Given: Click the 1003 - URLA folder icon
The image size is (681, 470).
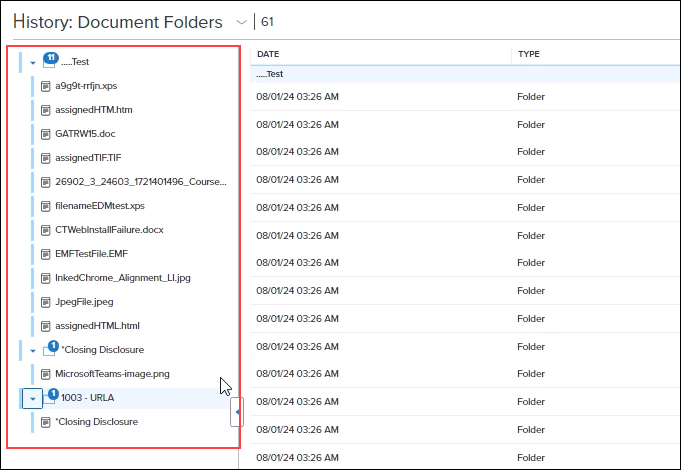Looking at the screenshot, I should coord(50,397).
